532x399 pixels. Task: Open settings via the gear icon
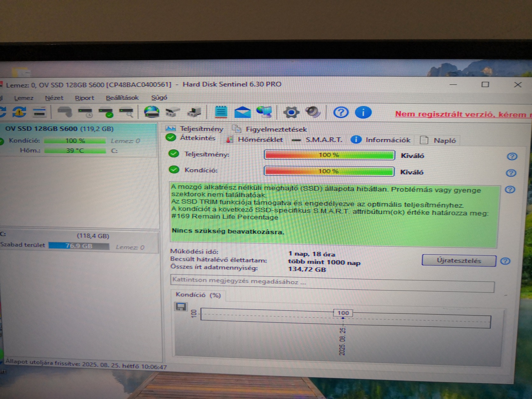[291, 112]
